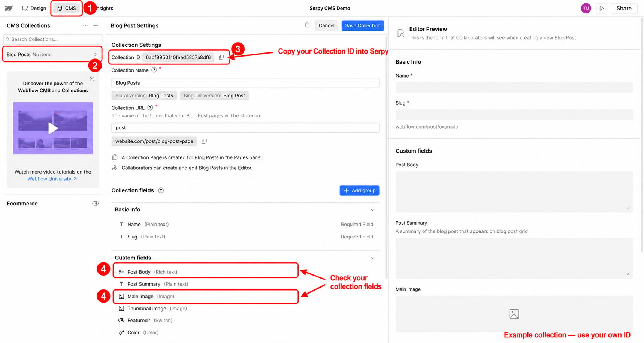This screenshot has width=644, height=343.
Task: Add a new collection with plus icon
Action: (96, 25)
